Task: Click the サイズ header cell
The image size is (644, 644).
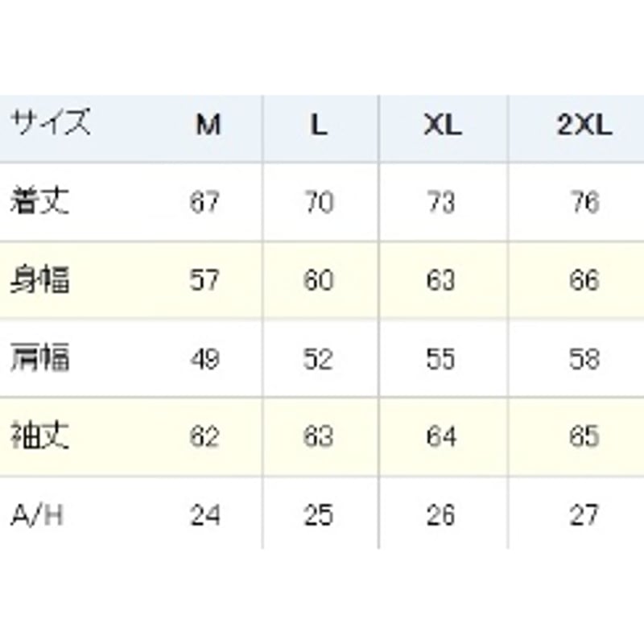Action: pyautogui.click(x=50, y=125)
